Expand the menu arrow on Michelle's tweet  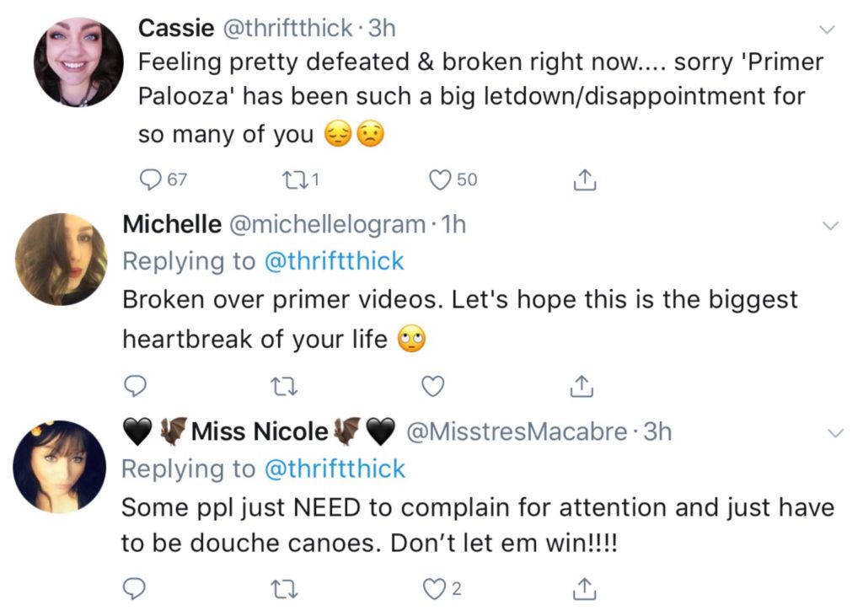pos(830,226)
